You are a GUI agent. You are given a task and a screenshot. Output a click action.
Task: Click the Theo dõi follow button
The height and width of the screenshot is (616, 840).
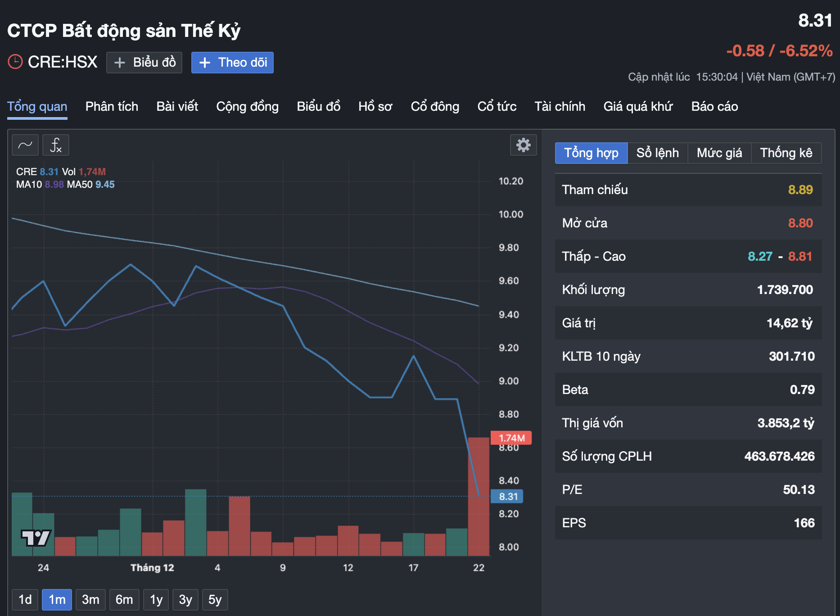232,62
